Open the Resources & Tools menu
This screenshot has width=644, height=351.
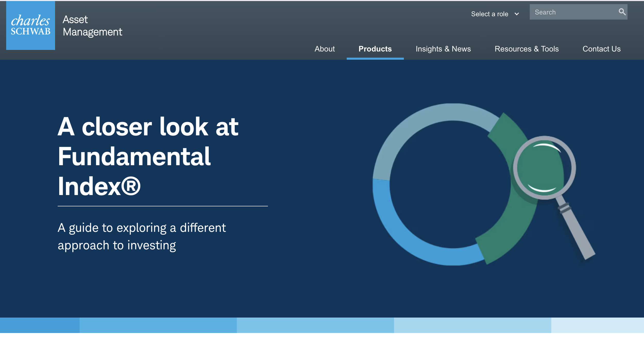coord(527,49)
